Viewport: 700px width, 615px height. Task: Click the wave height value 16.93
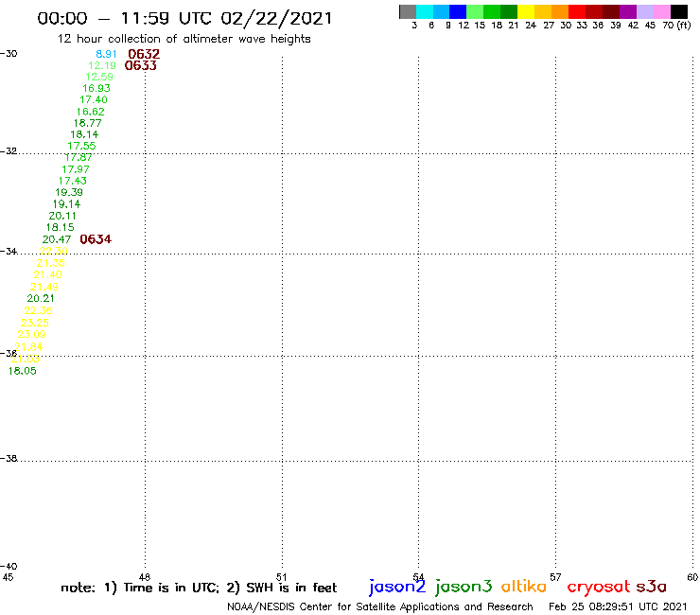click(x=96, y=88)
